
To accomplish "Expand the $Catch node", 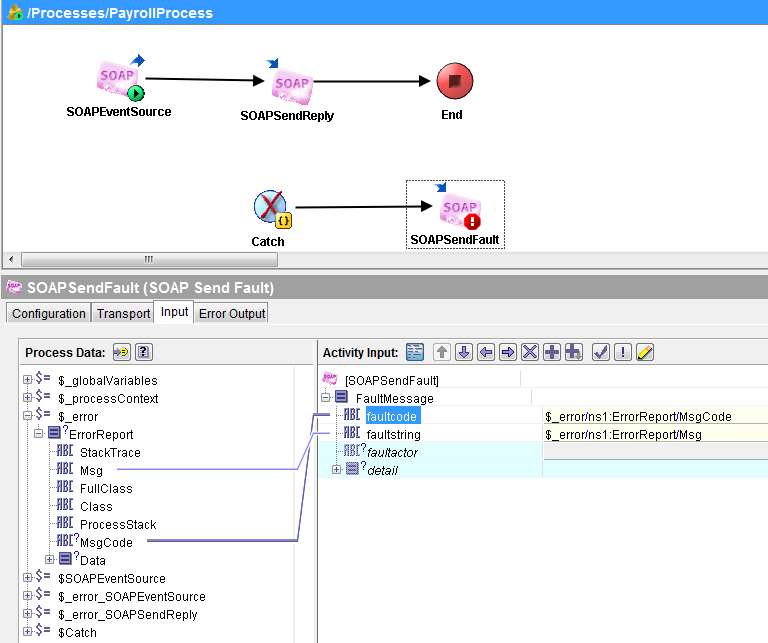I will click(x=28, y=632).
